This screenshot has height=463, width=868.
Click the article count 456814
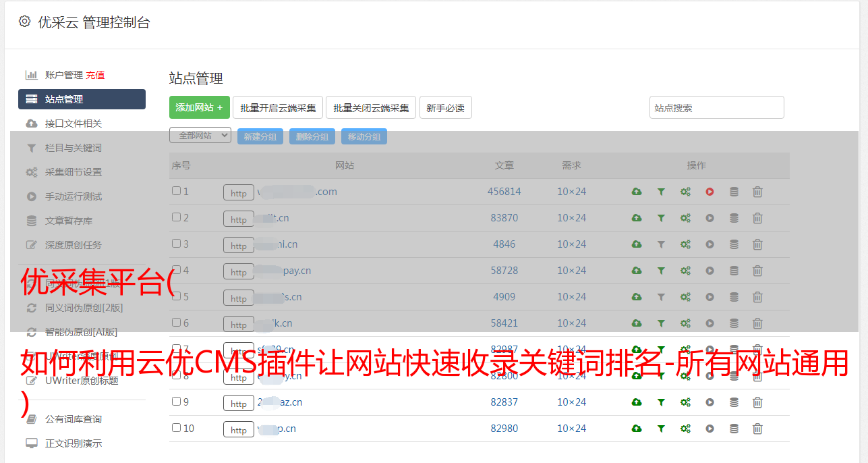point(504,192)
